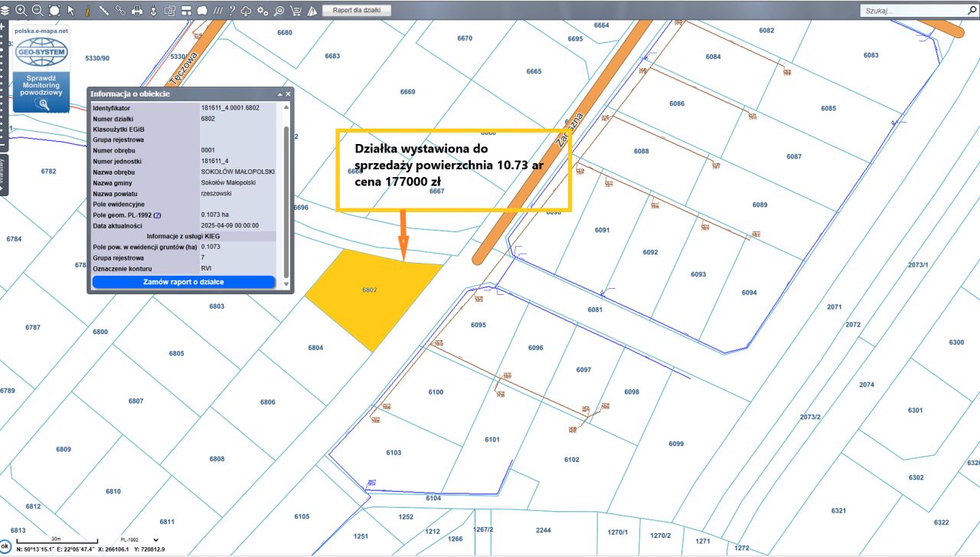
Task: Click parcel label 2073/1 on map
Action: [x=918, y=265]
